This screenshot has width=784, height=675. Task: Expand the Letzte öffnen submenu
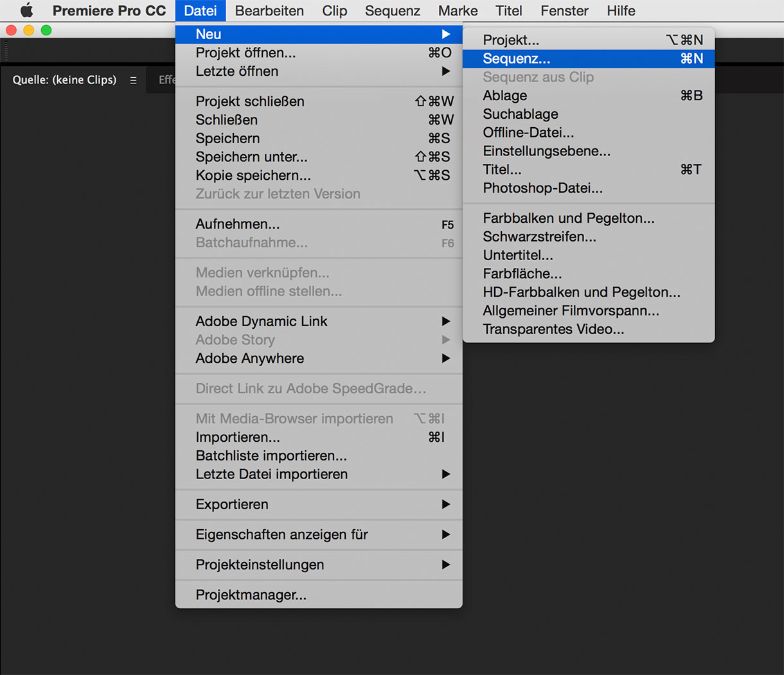(319, 71)
